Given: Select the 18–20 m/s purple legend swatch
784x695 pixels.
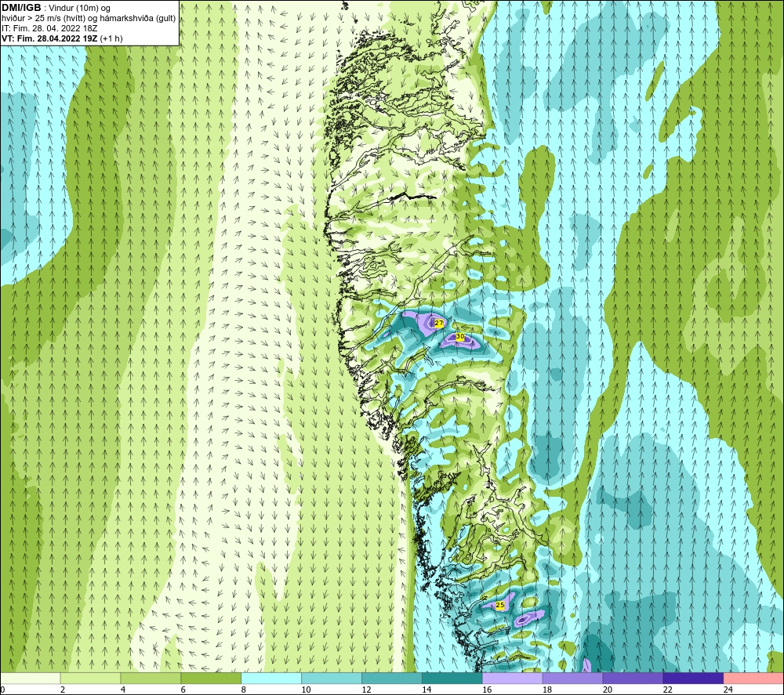Looking at the screenshot, I should point(572,679).
